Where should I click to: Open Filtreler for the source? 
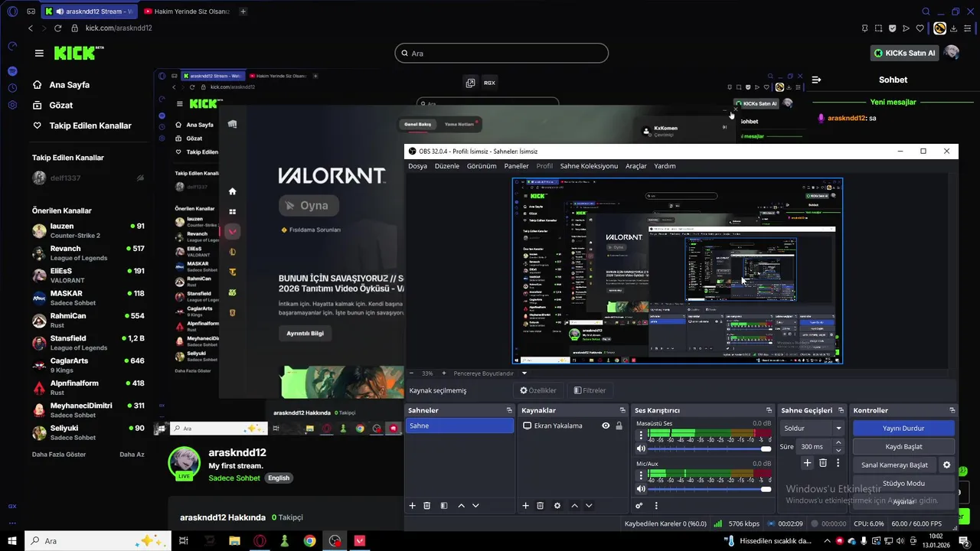tap(590, 390)
